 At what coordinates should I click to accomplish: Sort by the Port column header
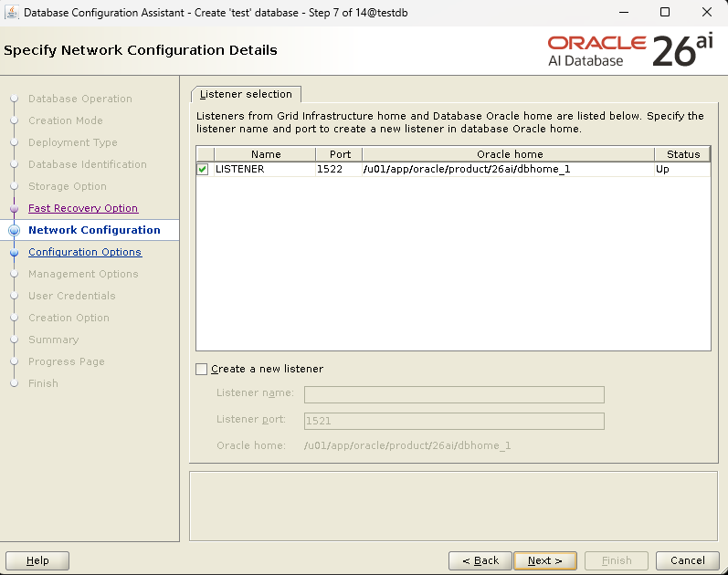pyautogui.click(x=340, y=154)
